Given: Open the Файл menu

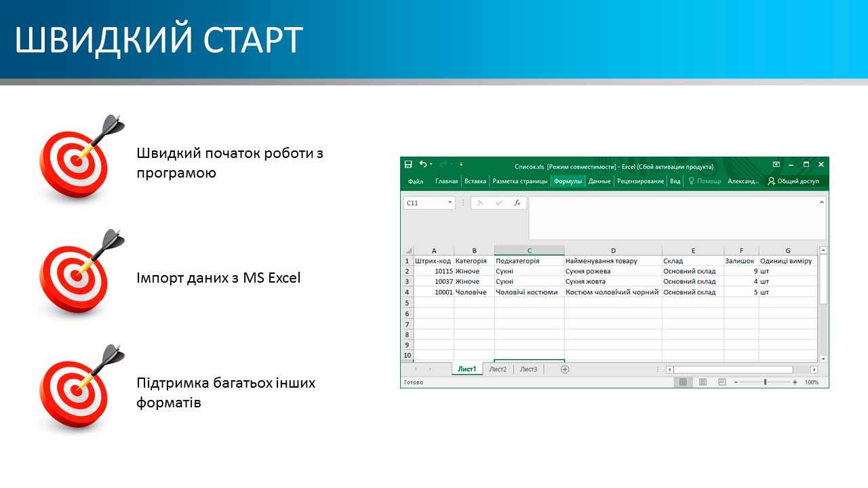Looking at the screenshot, I should tap(416, 181).
